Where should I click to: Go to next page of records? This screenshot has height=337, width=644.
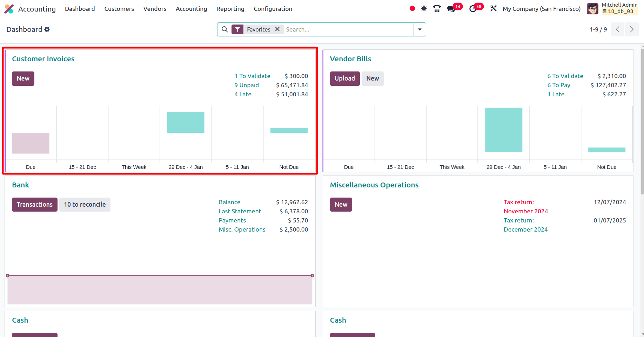[632, 29]
